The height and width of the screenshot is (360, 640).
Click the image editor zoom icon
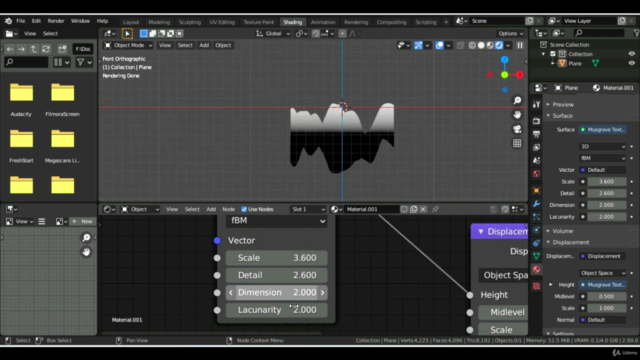tap(86, 238)
